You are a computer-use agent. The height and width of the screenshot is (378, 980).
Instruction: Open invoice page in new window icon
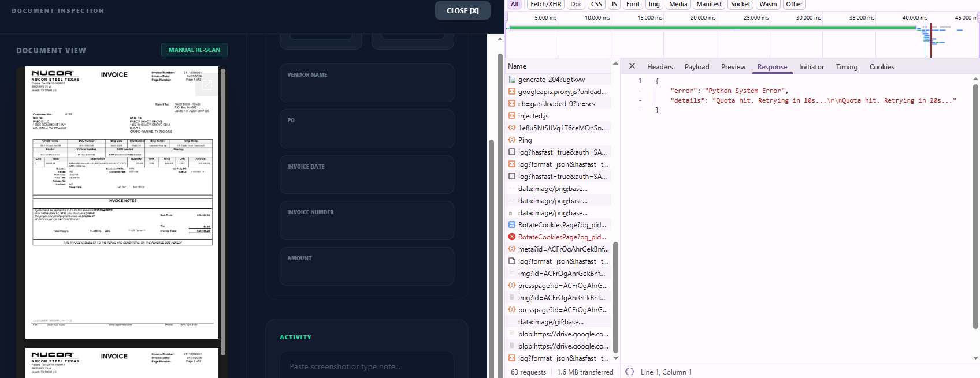pyautogui.click(x=207, y=85)
